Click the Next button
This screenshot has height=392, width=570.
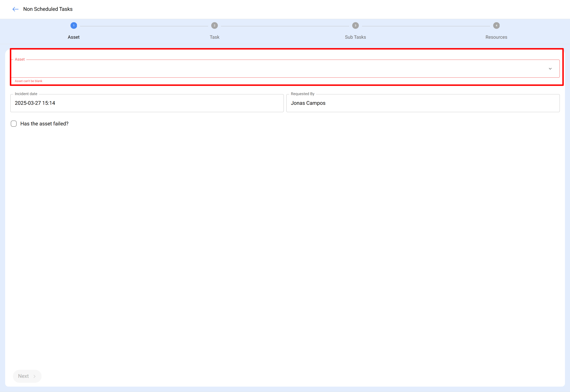click(x=27, y=376)
